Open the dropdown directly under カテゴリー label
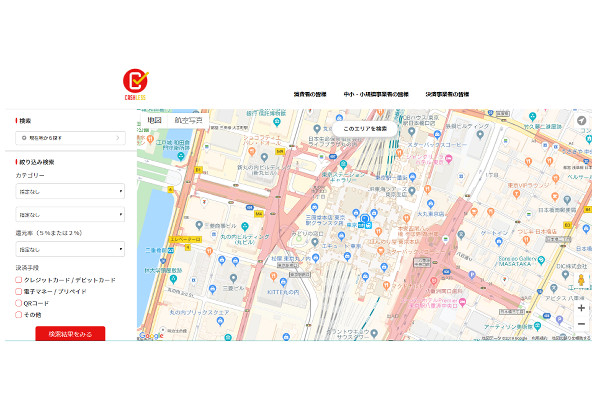The height and width of the screenshot is (400, 600). tap(70, 191)
